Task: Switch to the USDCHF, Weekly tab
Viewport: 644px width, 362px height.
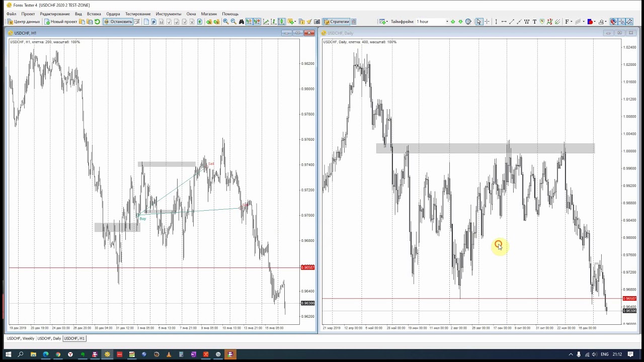Action: coord(21,338)
